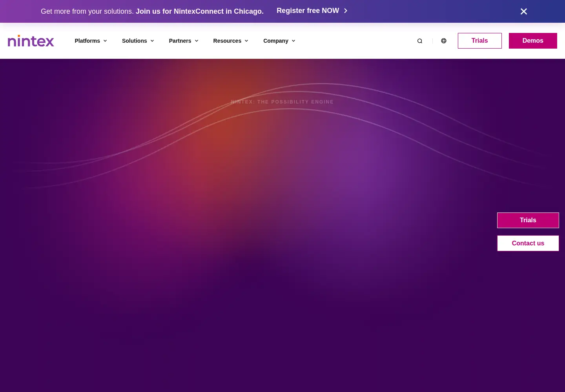The image size is (565, 392).
Task: Click the Demos button
Action: (533, 41)
